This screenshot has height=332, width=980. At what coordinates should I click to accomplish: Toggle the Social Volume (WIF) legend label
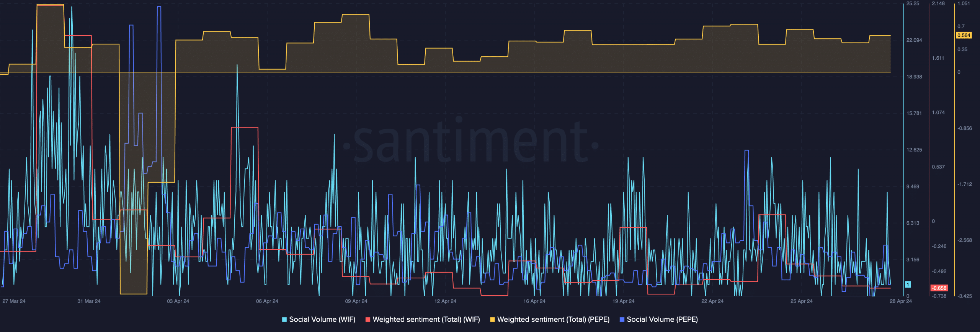click(322, 319)
